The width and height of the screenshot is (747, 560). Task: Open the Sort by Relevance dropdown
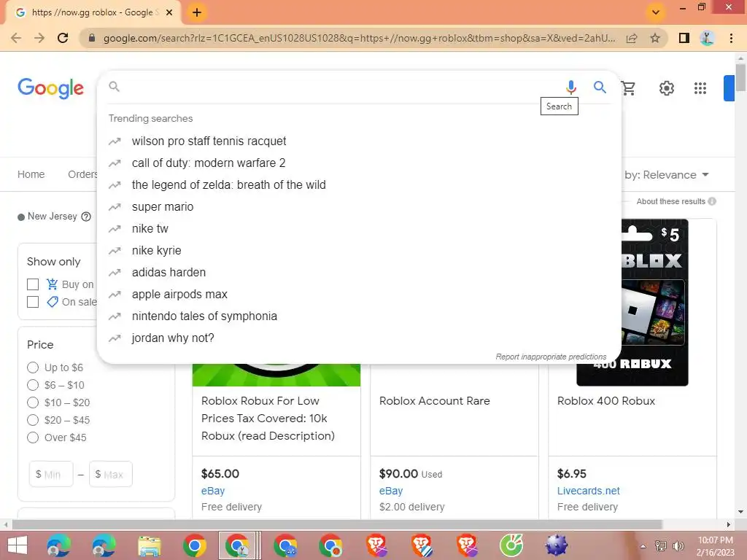pos(667,175)
